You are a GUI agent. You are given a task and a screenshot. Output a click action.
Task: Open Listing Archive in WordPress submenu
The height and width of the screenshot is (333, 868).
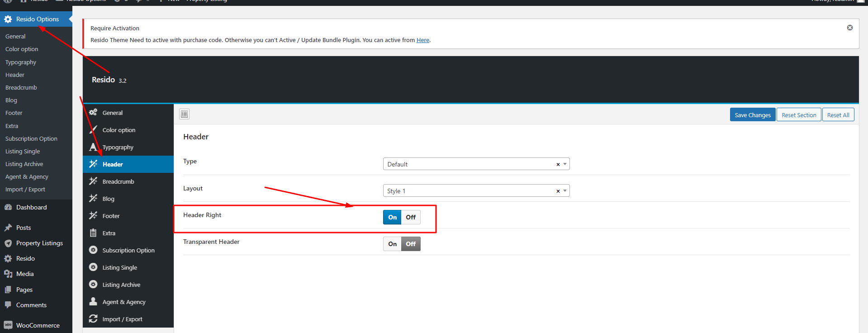pyautogui.click(x=24, y=164)
